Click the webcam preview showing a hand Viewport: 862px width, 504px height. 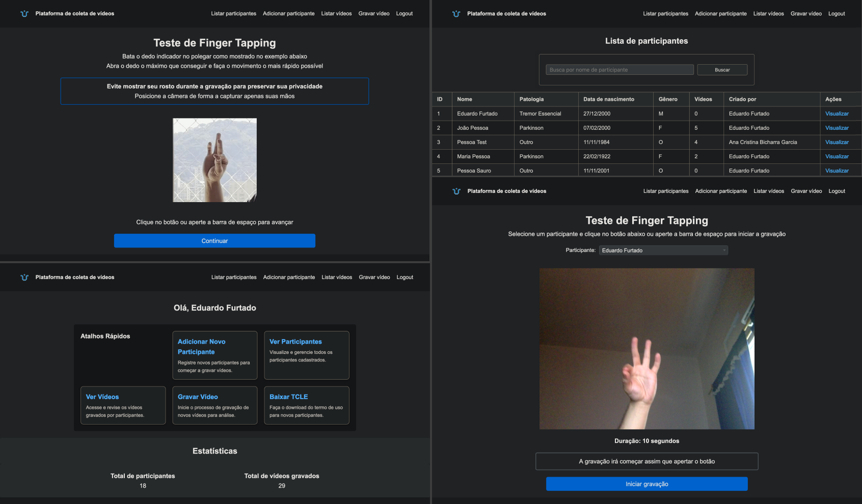(647, 349)
